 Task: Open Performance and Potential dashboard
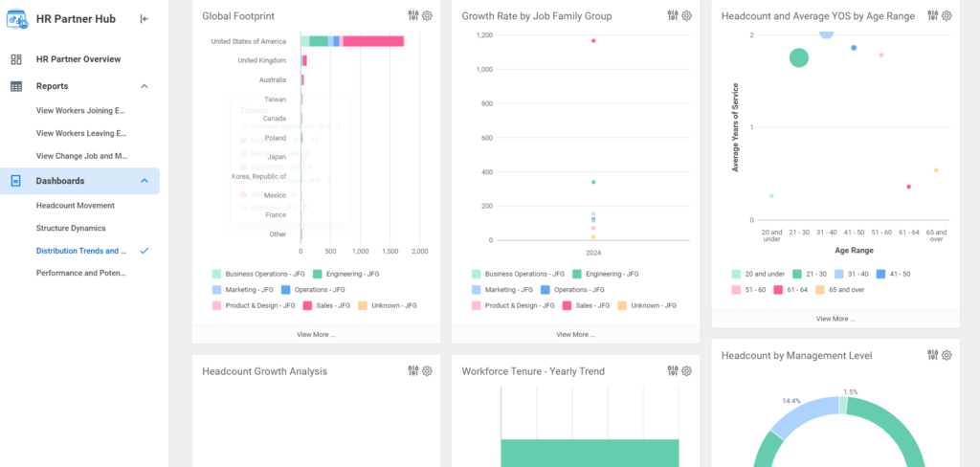point(81,273)
